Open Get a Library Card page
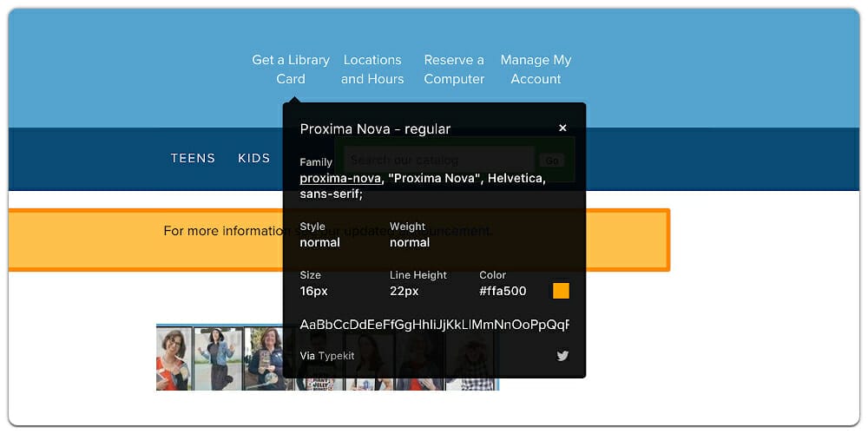This screenshot has height=434, width=868. (x=291, y=69)
